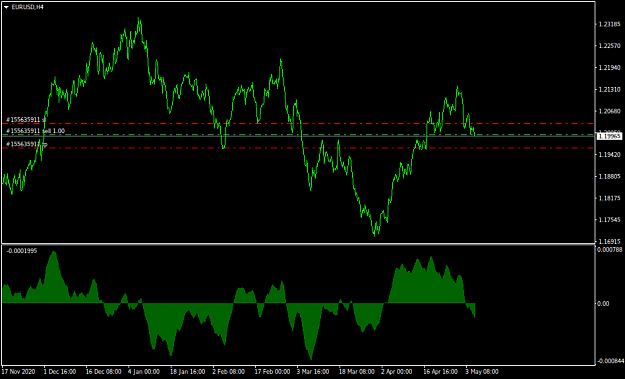This screenshot has height=379, width=625.
Task: Click the 1.17545 price axis label
Action: click(x=610, y=220)
